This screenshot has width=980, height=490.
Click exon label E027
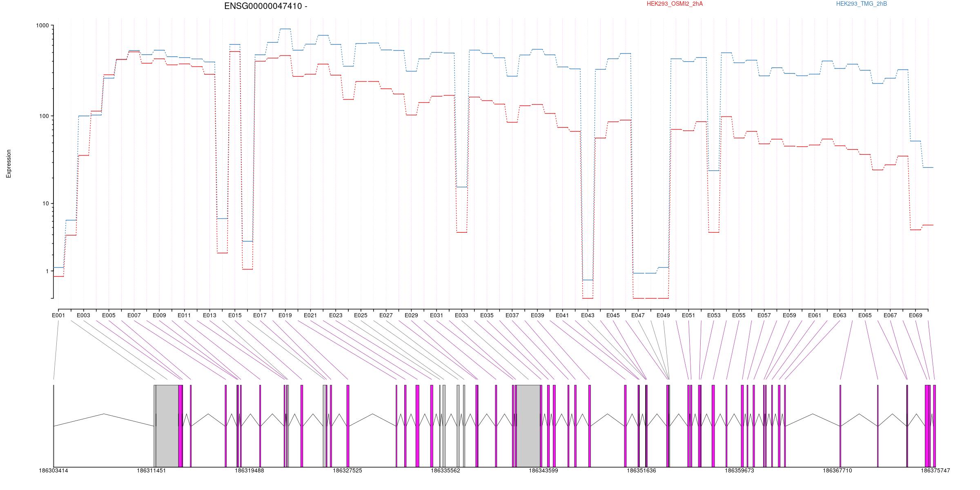tap(386, 315)
